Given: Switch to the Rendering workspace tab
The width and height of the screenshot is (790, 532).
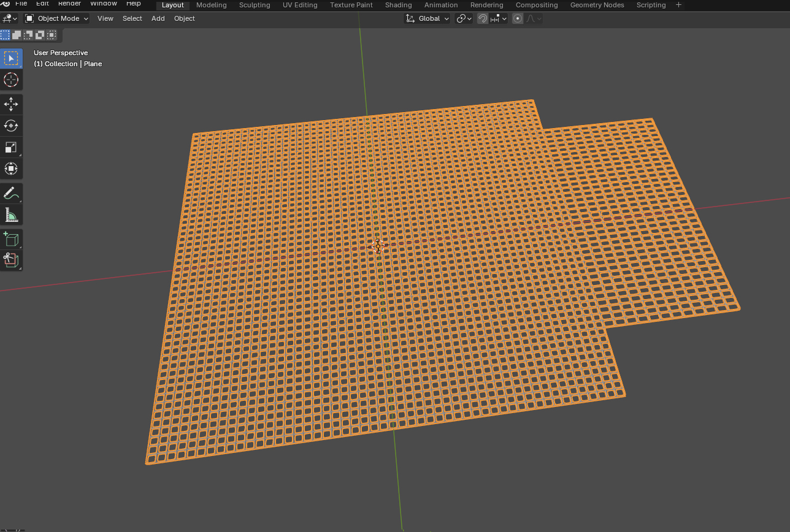Looking at the screenshot, I should [487, 5].
